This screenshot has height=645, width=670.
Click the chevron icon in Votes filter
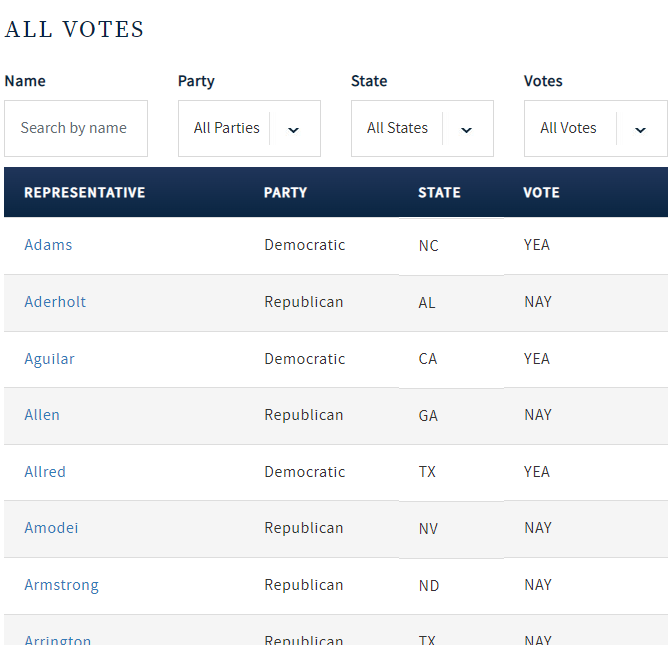point(640,129)
